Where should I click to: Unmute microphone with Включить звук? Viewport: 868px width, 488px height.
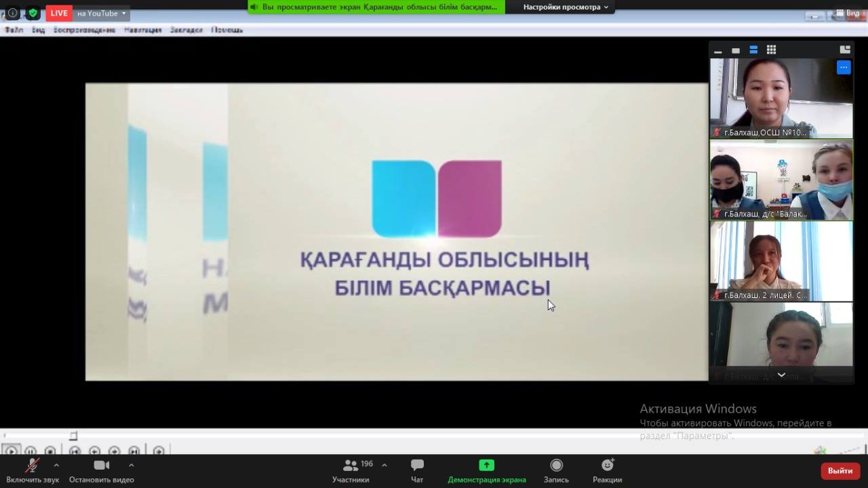[33, 470]
